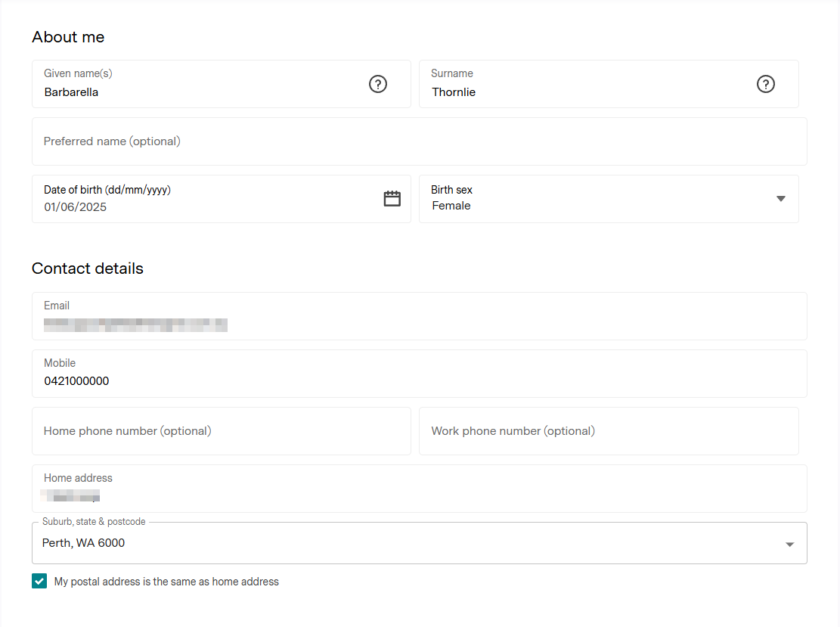This screenshot has width=840, height=627.
Task: Click into the Surname field with Thornlie
Action: tap(582, 92)
